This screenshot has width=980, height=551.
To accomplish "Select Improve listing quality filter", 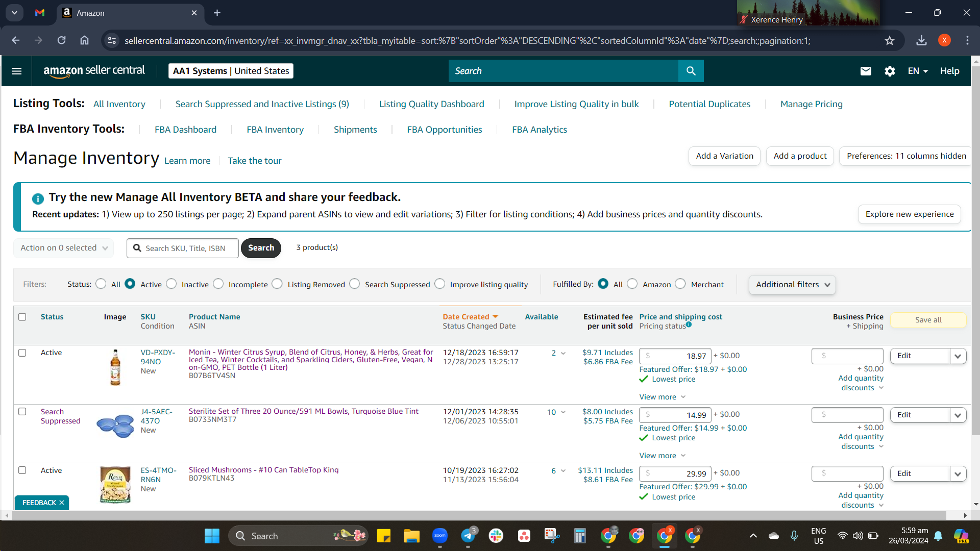I will (440, 284).
